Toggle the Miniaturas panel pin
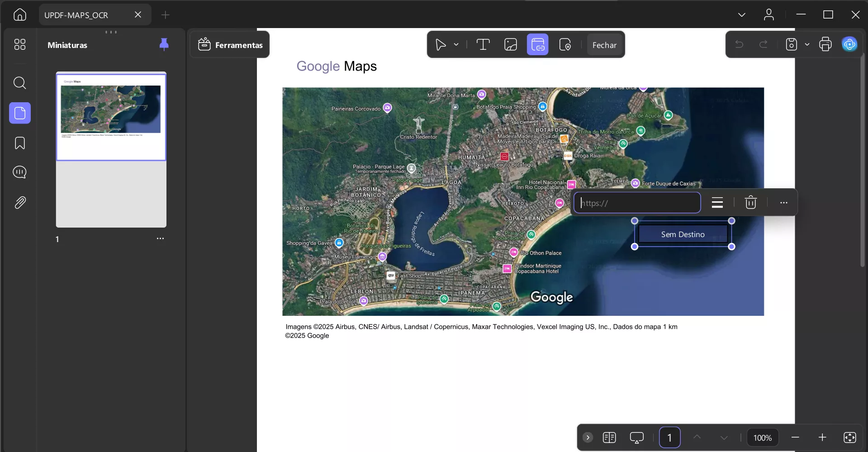868x452 pixels. (x=164, y=44)
